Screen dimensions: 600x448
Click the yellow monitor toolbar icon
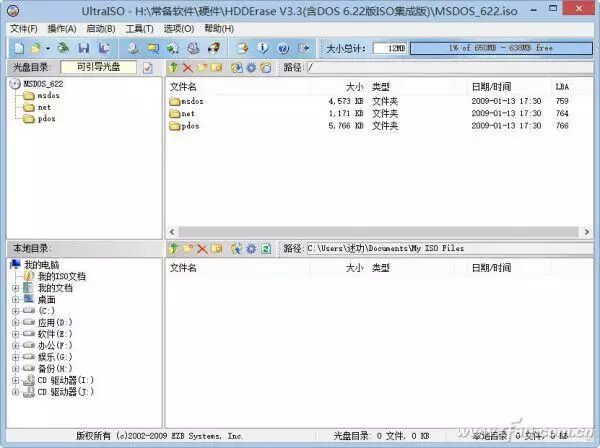coord(153,48)
